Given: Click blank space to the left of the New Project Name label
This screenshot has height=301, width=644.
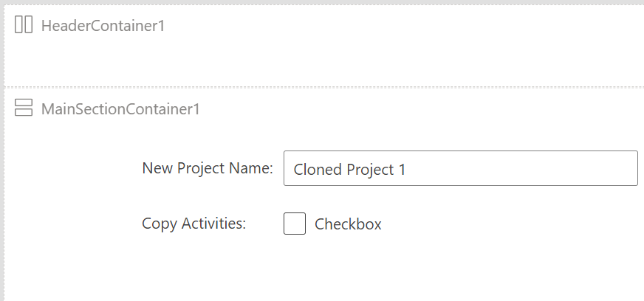Looking at the screenshot, I should 74,168.
